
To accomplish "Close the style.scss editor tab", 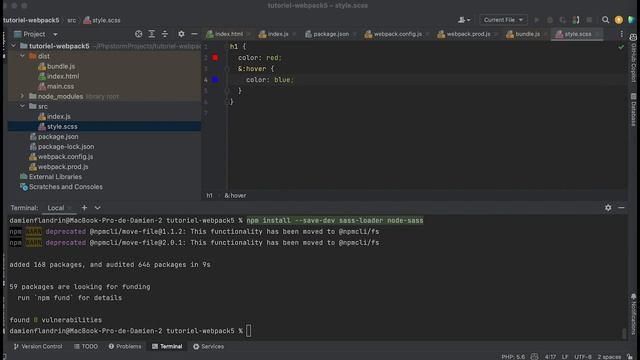I will [x=597, y=34].
